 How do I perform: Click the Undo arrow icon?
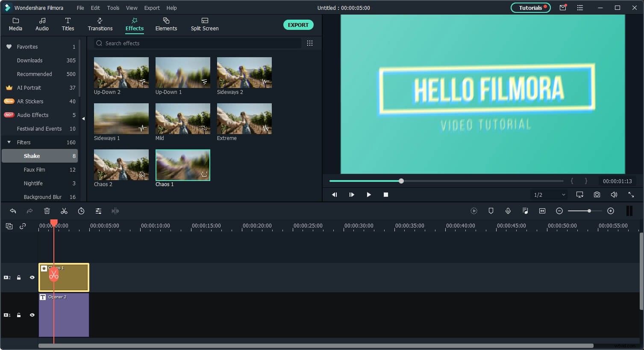(13, 210)
